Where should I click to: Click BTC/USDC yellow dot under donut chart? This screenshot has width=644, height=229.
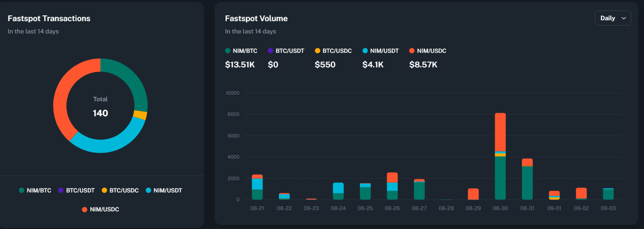[x=104, y=191]
